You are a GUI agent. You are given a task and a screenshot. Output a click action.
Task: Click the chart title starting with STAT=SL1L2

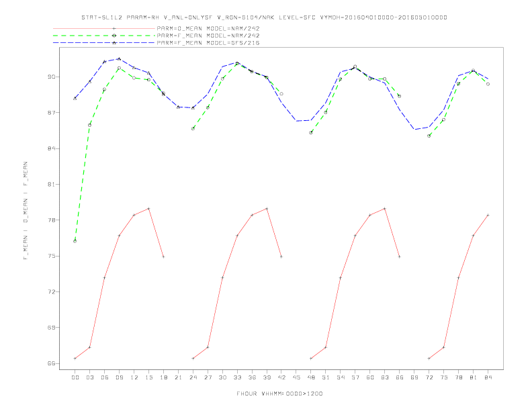[264, 17]
